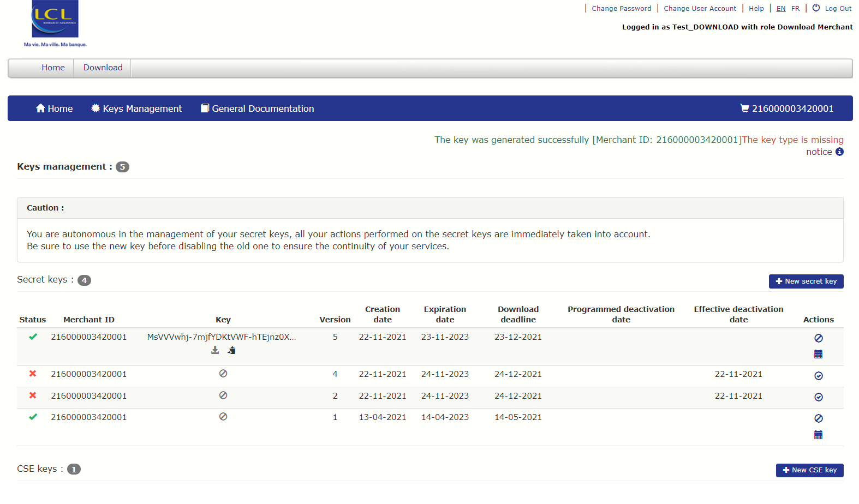Click the red cross status of version 4

[x=33, y=374]
